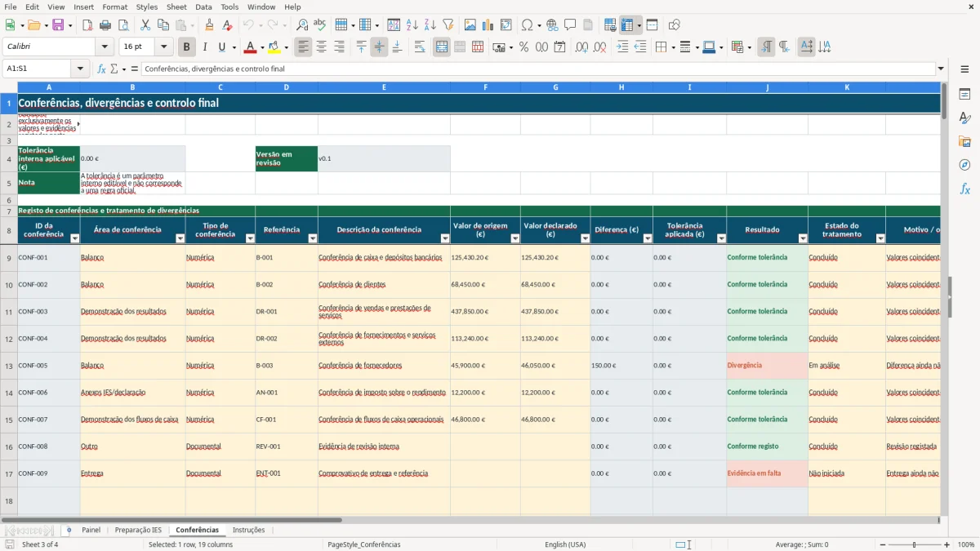The image size is (980, 551).
Task: Click the horizontal scrollbar
Action: point(171,519)
